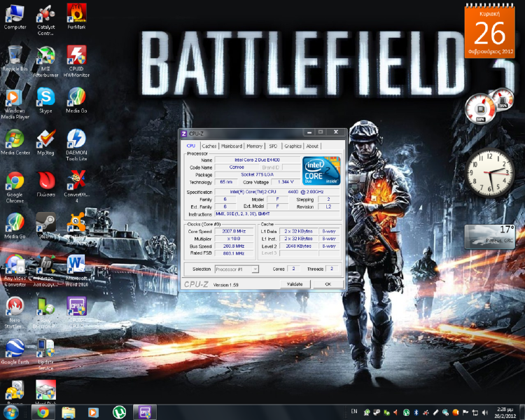Open Windows Explorer folder on taskbar
The height and width of the screenshot is (420, 525).
click(69, 412)
